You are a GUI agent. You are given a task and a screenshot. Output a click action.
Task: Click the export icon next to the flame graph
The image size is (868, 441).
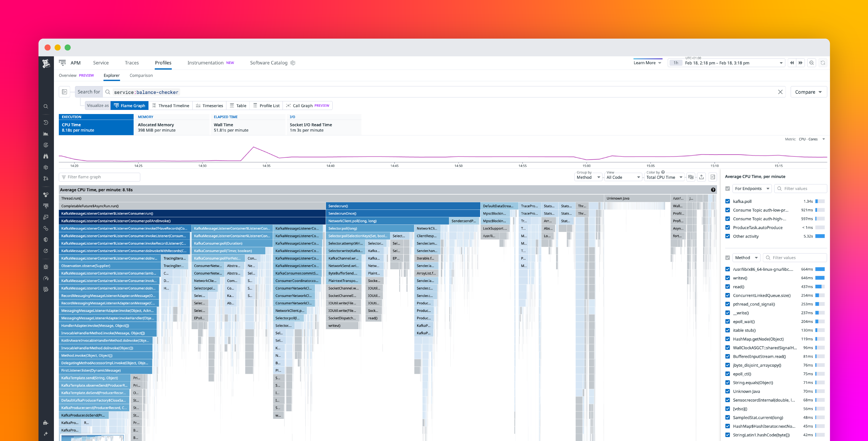point(701,177)
